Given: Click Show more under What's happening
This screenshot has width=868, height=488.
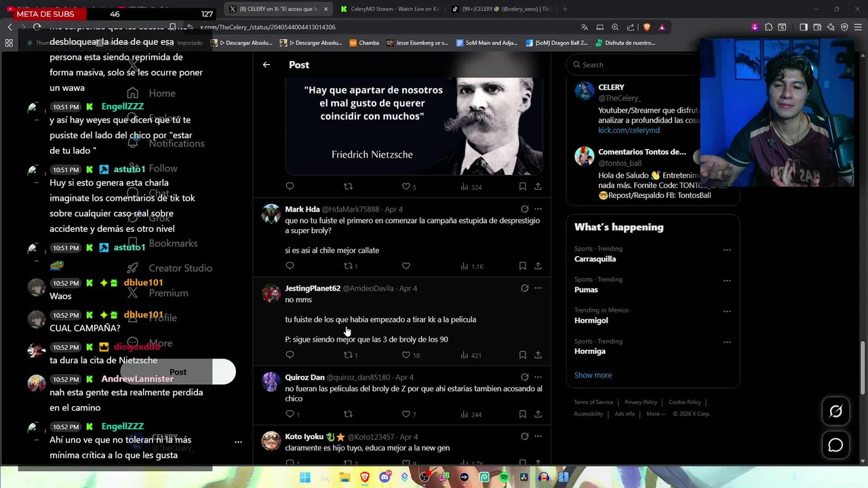Looking at the screenshot, I should click(x=593, y=375).
